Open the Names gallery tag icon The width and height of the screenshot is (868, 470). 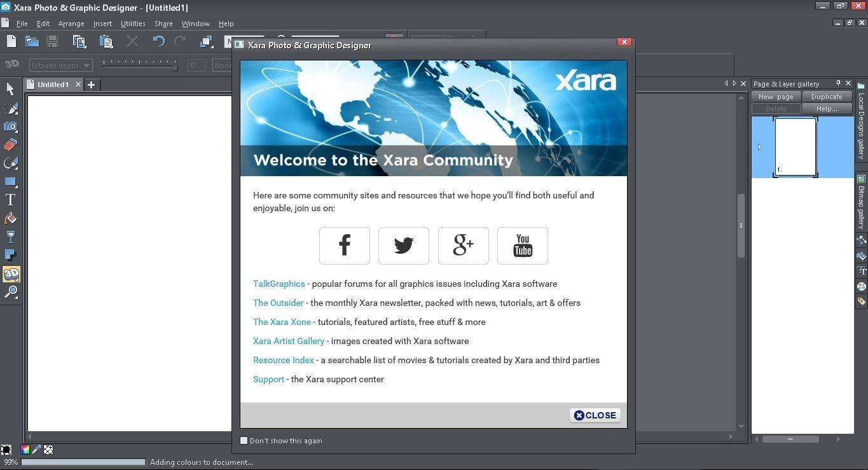(862, 301)
